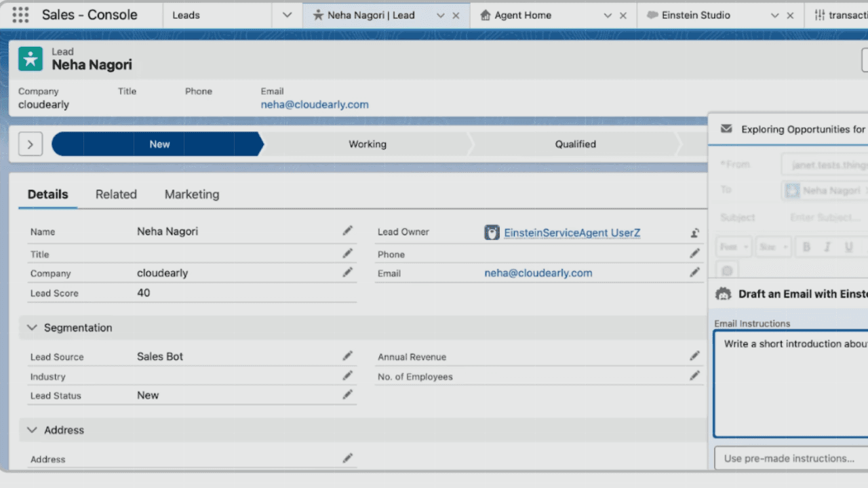Open the Details Email field link
868x488 pixels.
(538, 273)
